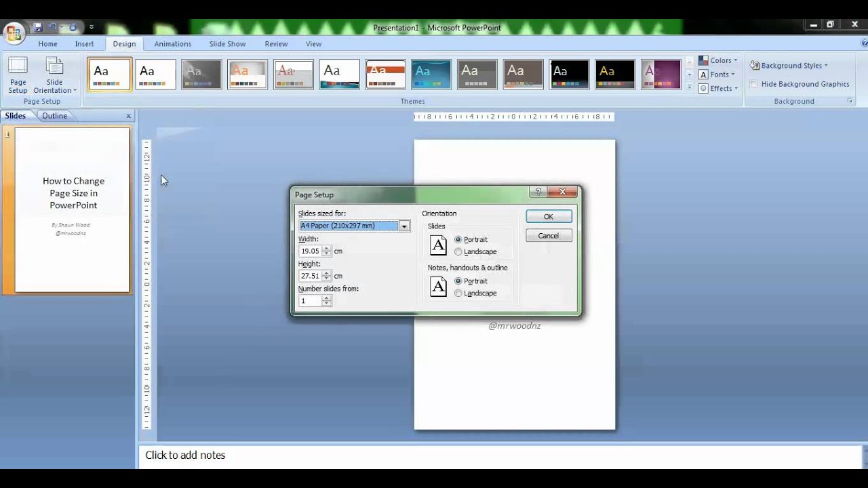Viewport: 868px width, 488px height.
Task: Select the third gray theme thumbnail
Action: [x=201, y=75]
